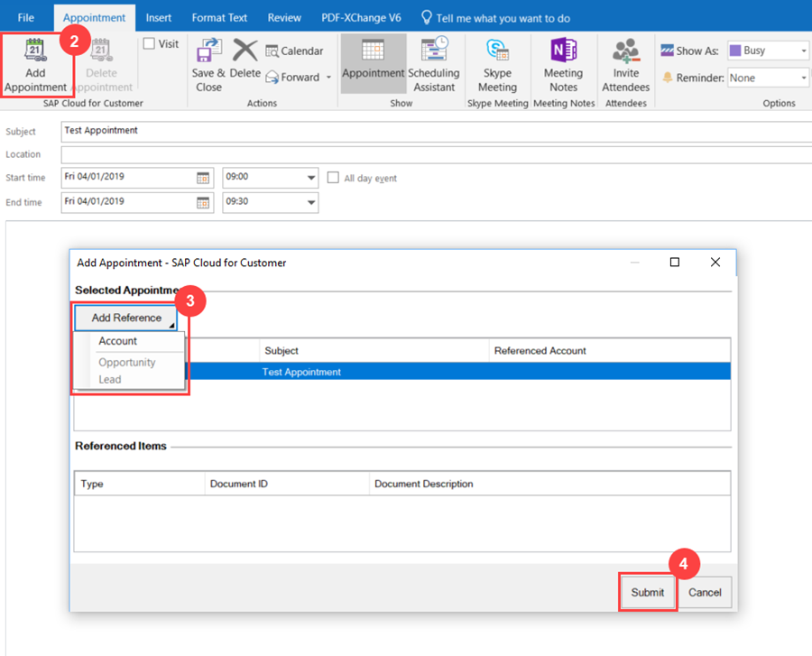Click the Referenced Account column header
Screen dimensions: 812x656
pyautogui.click(x=610, y=350)
